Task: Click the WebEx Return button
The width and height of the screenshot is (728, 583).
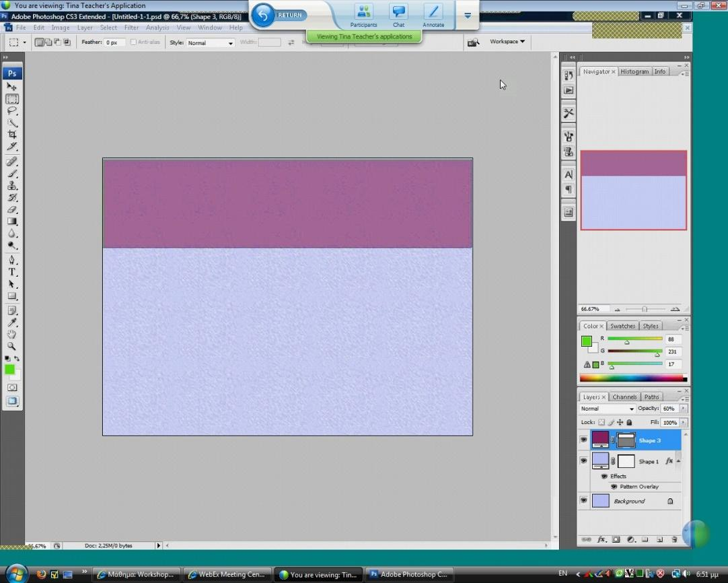Action: tap(279, 15)
